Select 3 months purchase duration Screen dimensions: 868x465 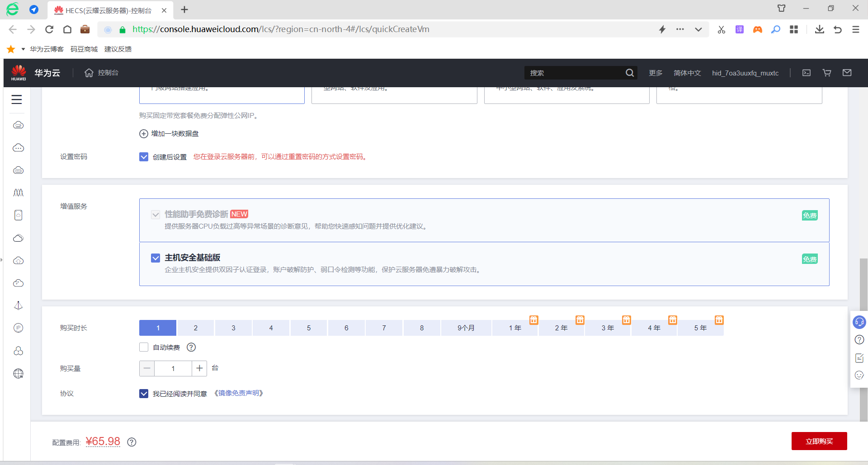(x=233, y=328)
